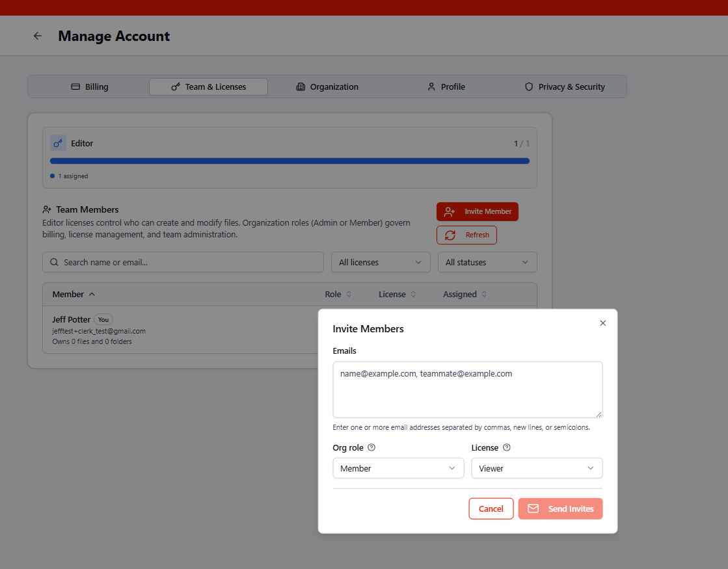
Task: Click into the Emails text area
Action: (468, 390)
